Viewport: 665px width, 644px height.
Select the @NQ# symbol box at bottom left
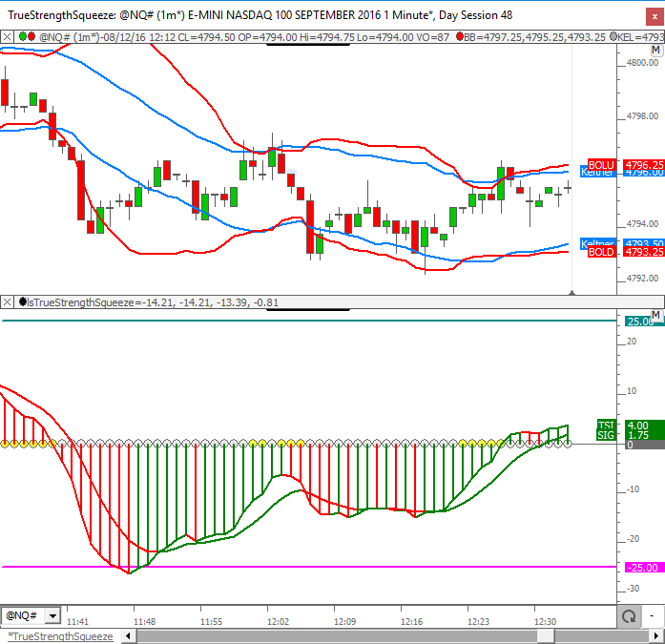pos(23,616)
